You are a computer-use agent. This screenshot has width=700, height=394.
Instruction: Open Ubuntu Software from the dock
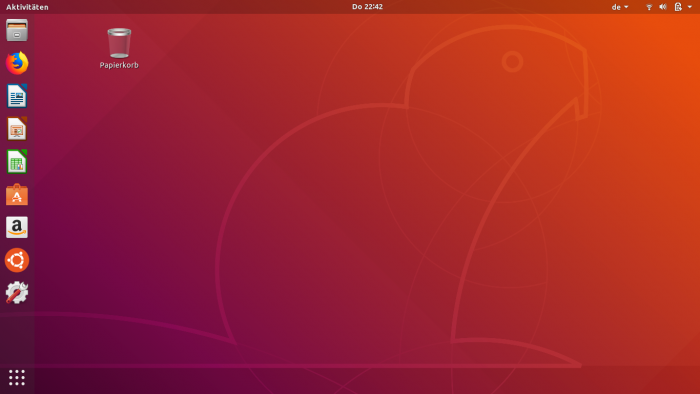click(x=17, y=195)
